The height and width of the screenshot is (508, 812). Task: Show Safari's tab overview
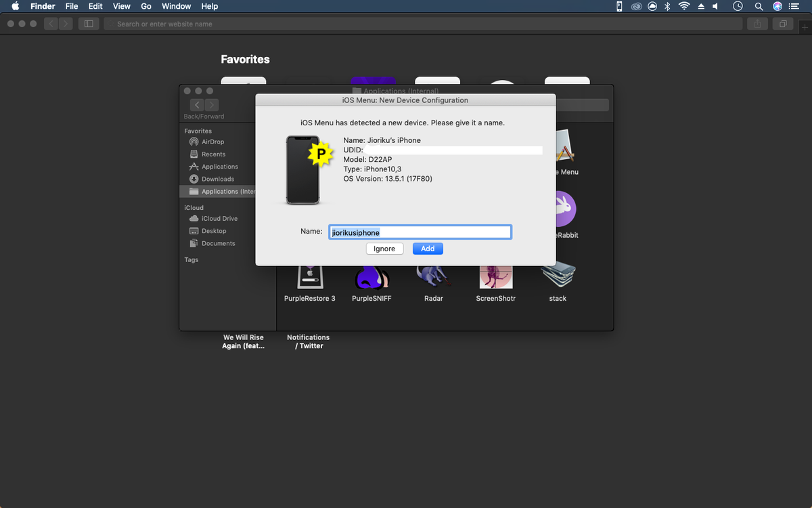[783, 24]
